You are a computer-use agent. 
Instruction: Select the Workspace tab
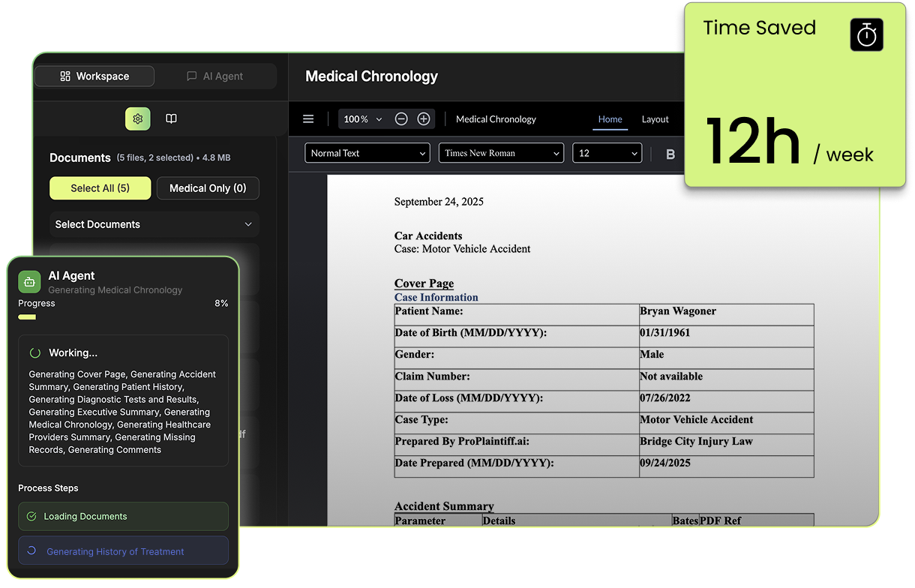[94, 76]
